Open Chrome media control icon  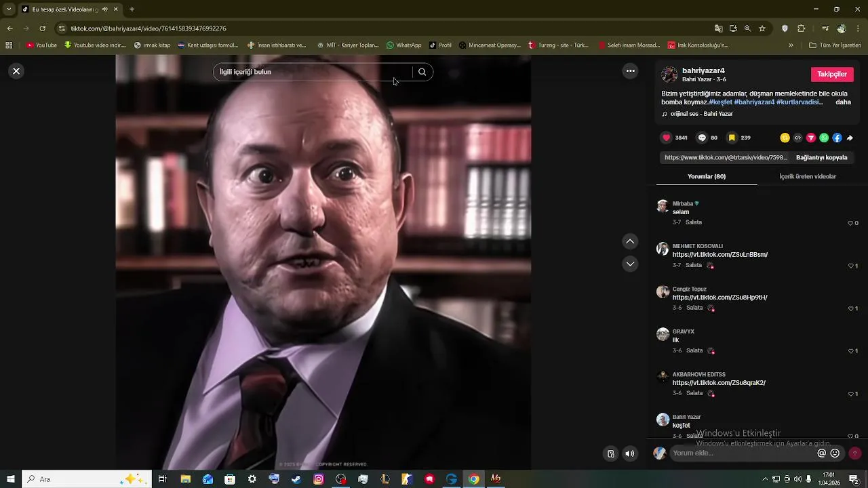pyautogui.click(x=825, y=28)
